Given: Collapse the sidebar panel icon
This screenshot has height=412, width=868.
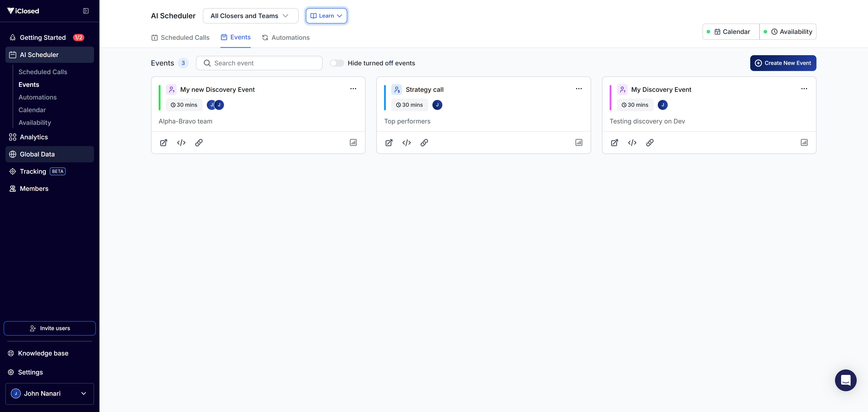Looking at the screenshot, I should pos(86,11).
